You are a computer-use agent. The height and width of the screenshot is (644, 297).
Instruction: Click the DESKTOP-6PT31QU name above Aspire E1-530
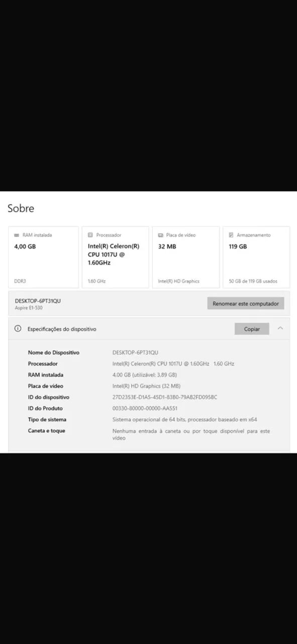pos(38,301)
